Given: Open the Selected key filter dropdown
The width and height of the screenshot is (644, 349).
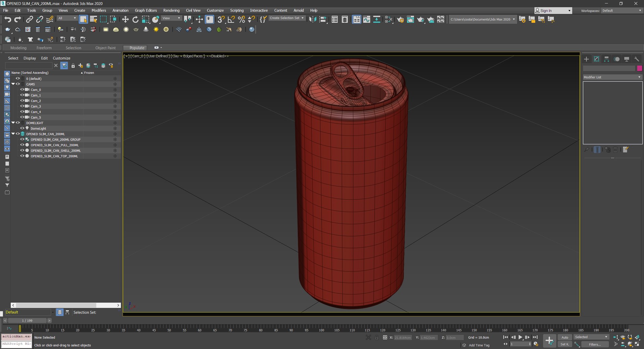Looking at the screenshot, I should coord(591,337).
